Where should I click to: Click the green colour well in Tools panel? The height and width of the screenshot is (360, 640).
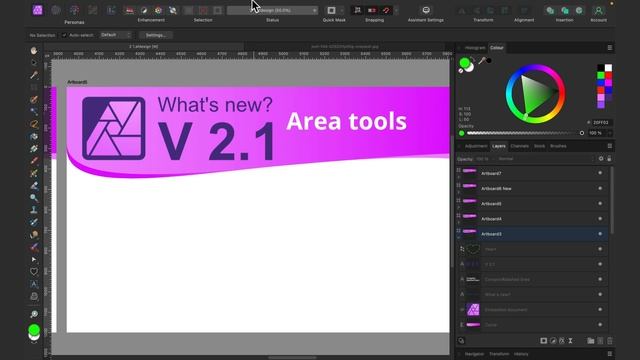click(34, 329)
